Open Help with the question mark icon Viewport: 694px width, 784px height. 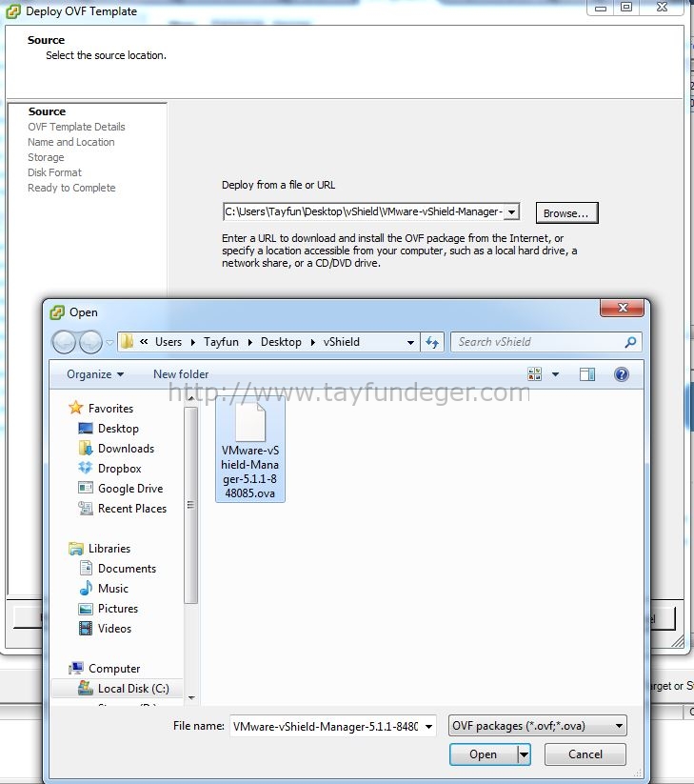coord(622,374)
